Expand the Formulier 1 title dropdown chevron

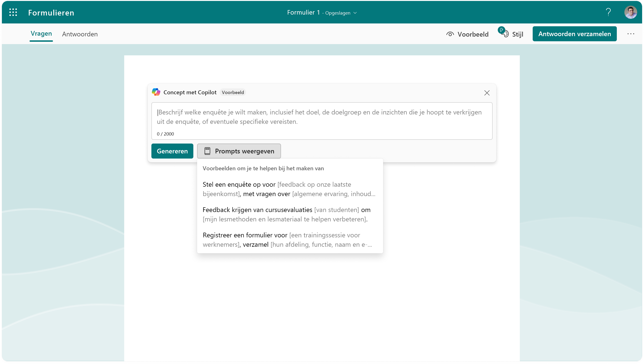pyautogui.click(x=355, y=13)
